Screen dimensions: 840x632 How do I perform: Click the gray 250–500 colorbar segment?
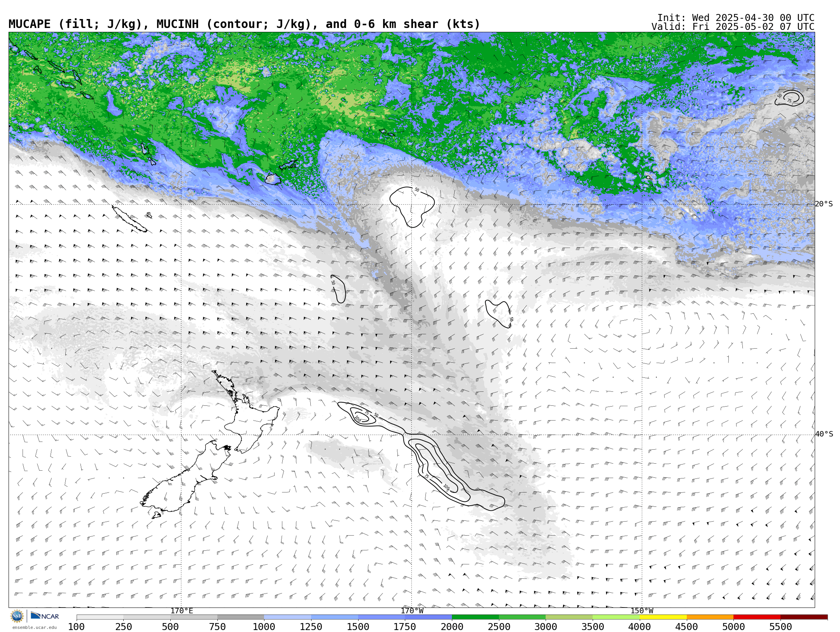(147, 617)
